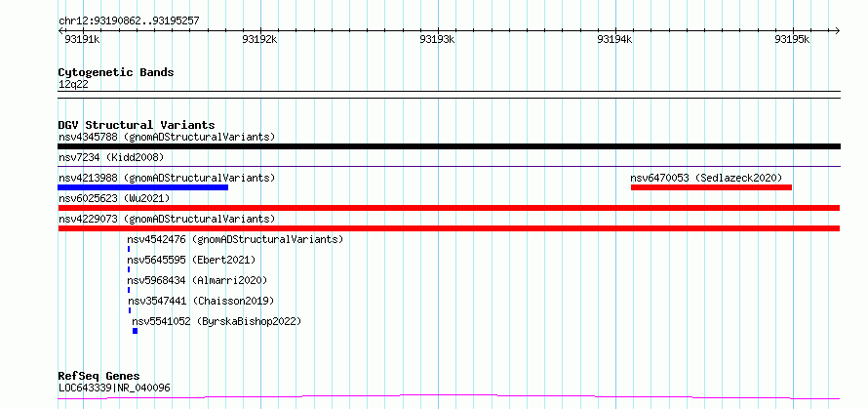Click the RefSeq Genes track title

coord(99,377)
